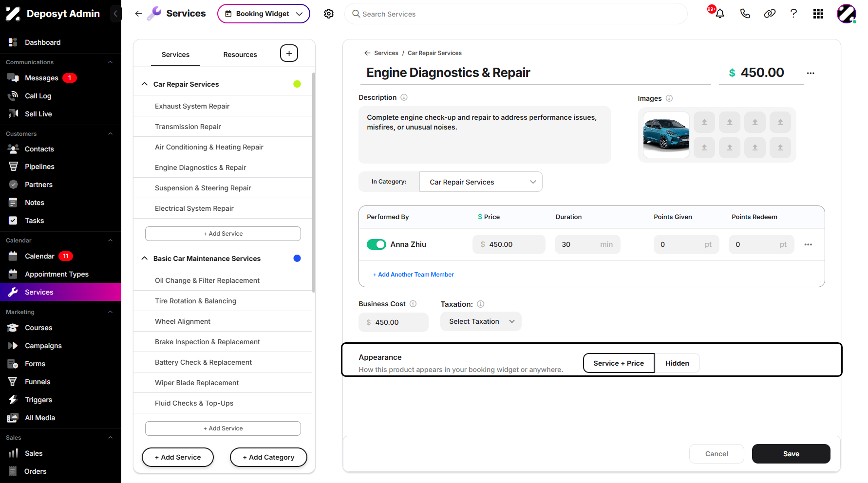Click Add Another Team Member link
Image resolution: width=868 pixels, height=483 pixels.
[x=414, y=275]
